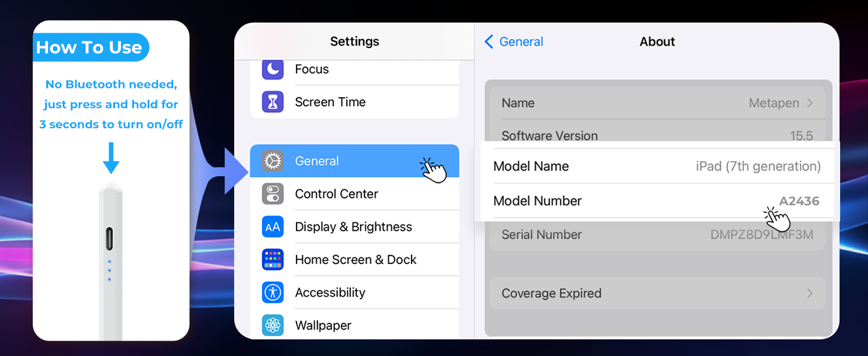868x356 pixels.
Task: Open the Home Screen & Dock grid icon
Action: (x=273, y=260)
